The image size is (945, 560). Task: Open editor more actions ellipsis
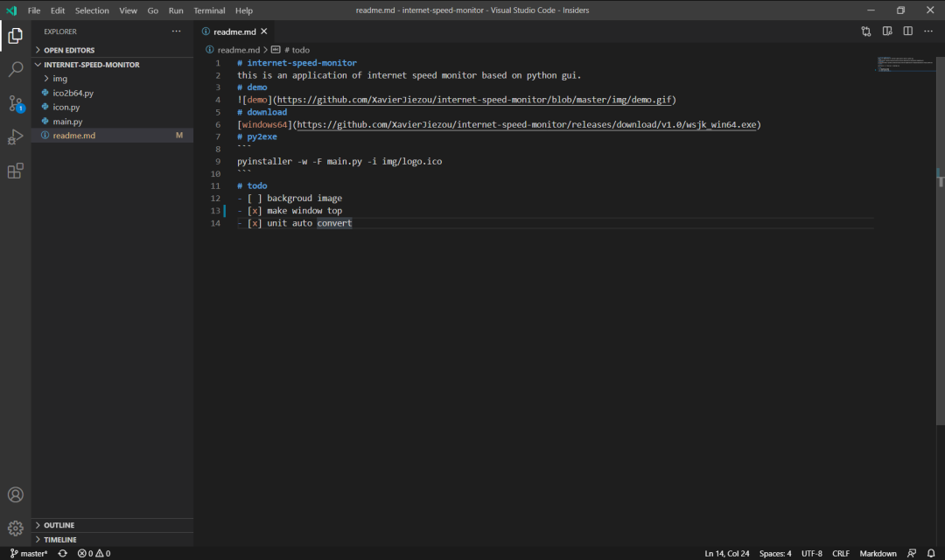point(928,31)
